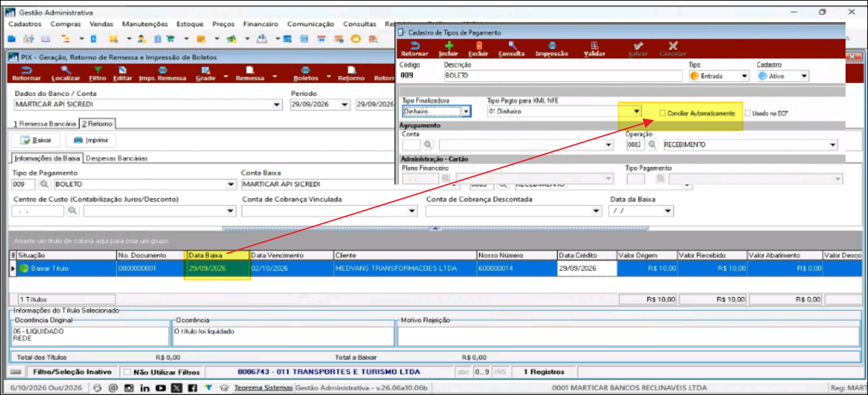Click the Imprimir button

(x=91, y=140)
